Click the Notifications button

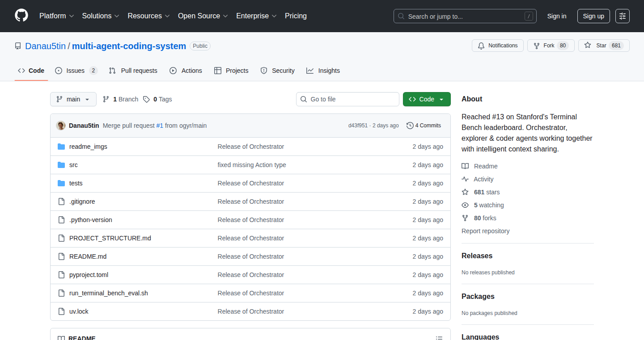tap(498, 46)
